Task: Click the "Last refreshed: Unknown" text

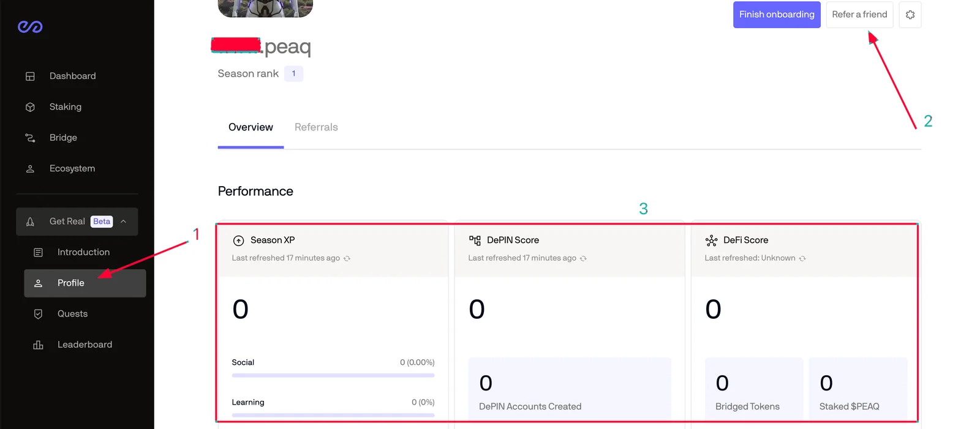Action: coord(750,258)
